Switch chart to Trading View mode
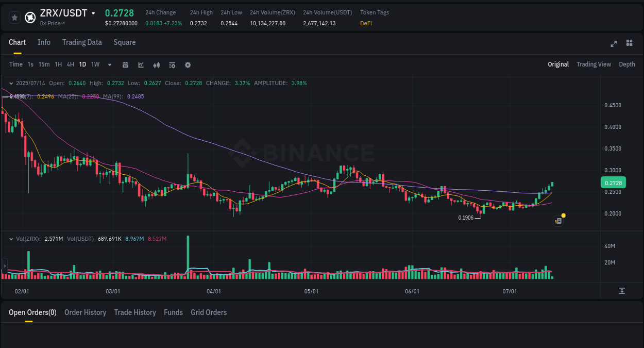 pyautogui.click(x=594, y=64)
